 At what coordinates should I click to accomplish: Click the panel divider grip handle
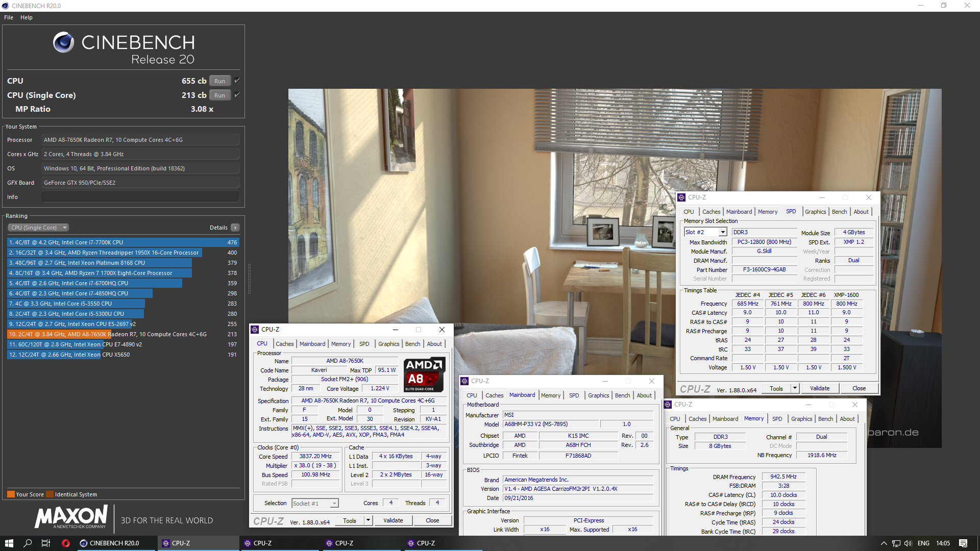click(249, 279)
